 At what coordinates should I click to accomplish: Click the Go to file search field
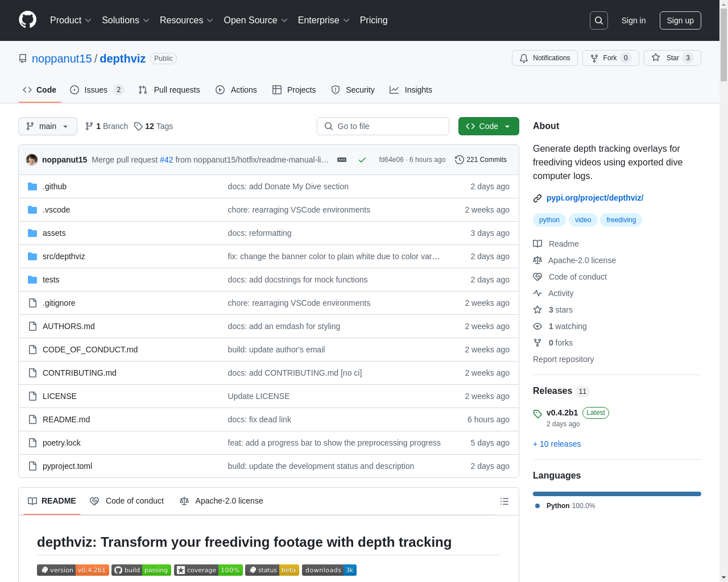383,126
